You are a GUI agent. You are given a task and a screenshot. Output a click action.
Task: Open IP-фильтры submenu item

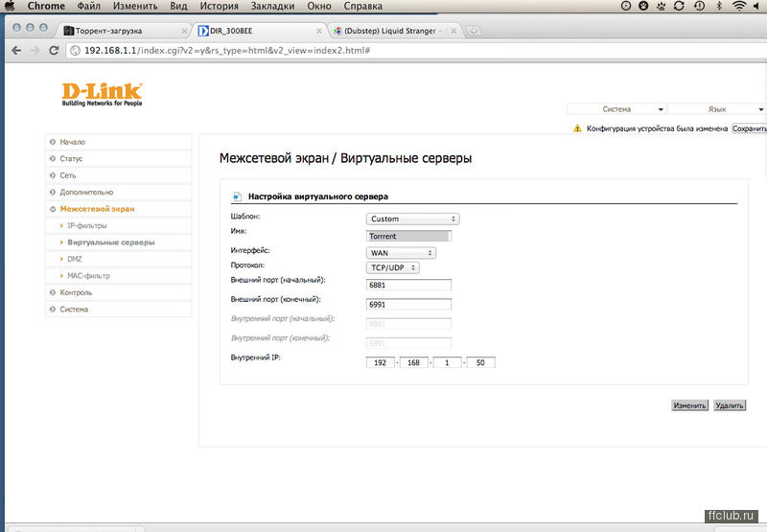pyautogui.click(x=118, y=225)
